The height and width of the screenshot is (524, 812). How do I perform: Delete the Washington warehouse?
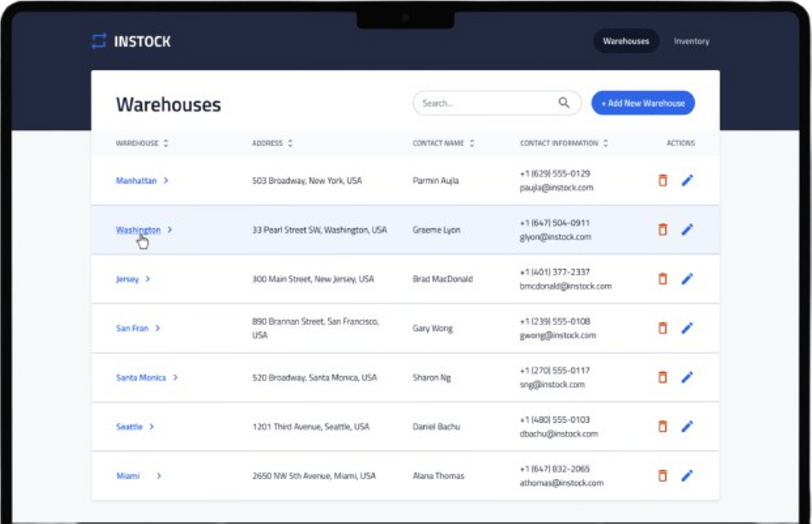click(663, 229)
